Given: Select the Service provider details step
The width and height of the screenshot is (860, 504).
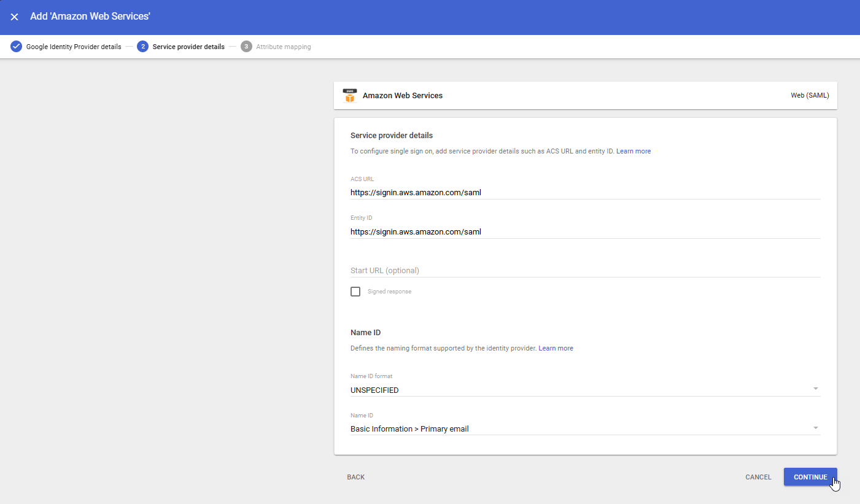Looking at the screenshot, I should [180, 47].
